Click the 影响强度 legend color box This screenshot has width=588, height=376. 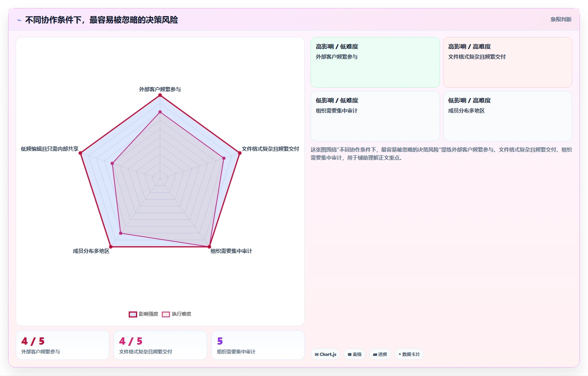click(x=133, y=314)
